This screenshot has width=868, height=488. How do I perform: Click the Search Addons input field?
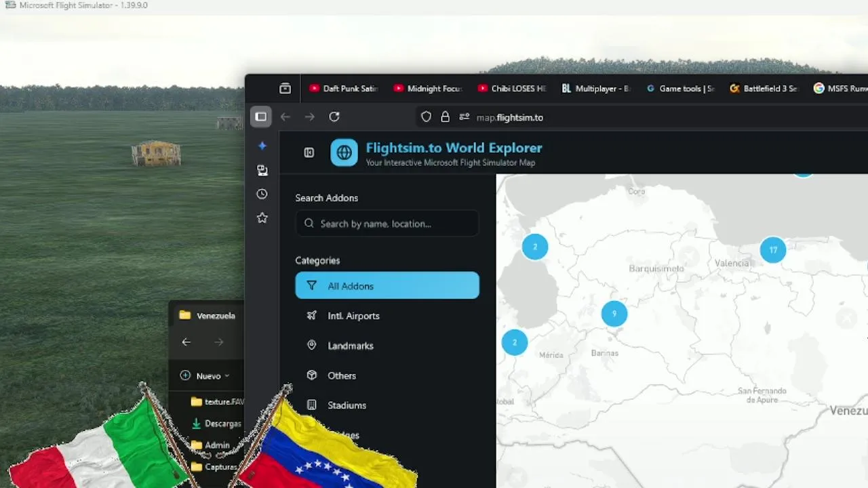pyautogui.click(x=387, y=223)
